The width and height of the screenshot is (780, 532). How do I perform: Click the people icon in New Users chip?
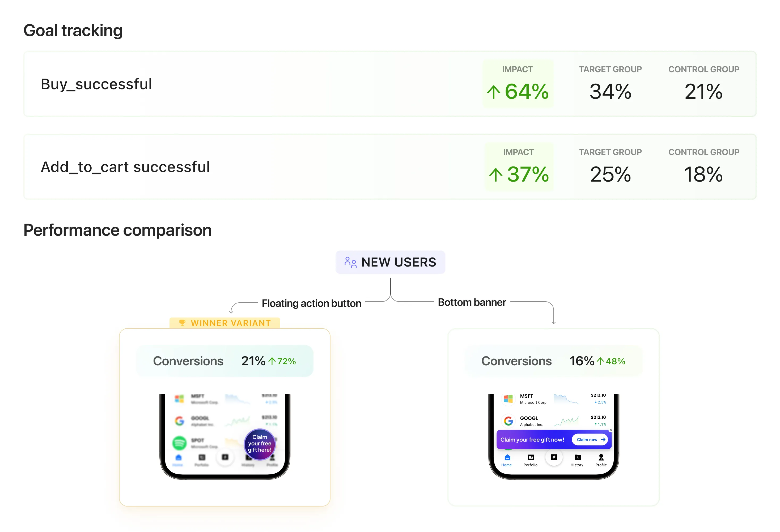[351, 262]
